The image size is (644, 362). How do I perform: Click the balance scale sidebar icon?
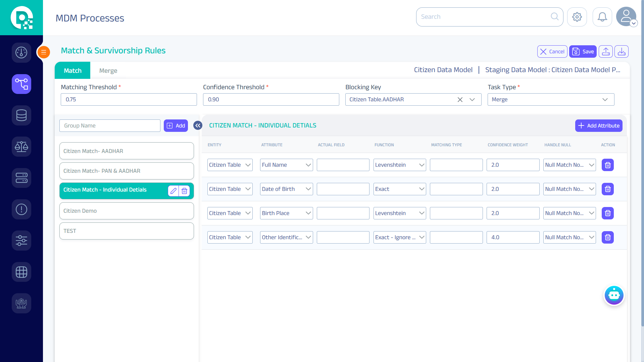pyautogui.click(x=21, y=147)
